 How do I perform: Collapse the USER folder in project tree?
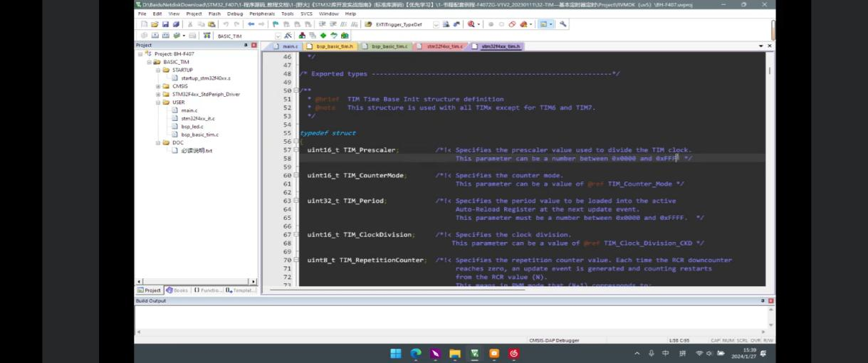pos(158,102)
